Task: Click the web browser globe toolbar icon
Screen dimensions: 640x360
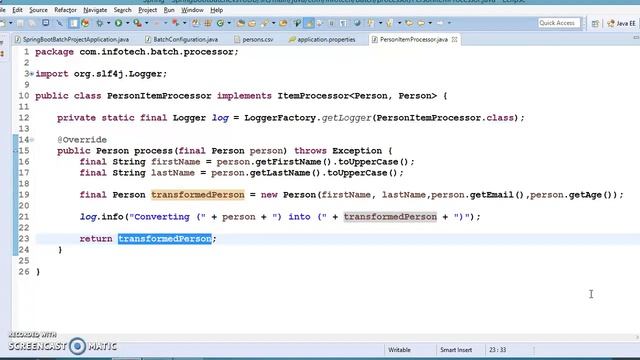Action: click(357, 23)
